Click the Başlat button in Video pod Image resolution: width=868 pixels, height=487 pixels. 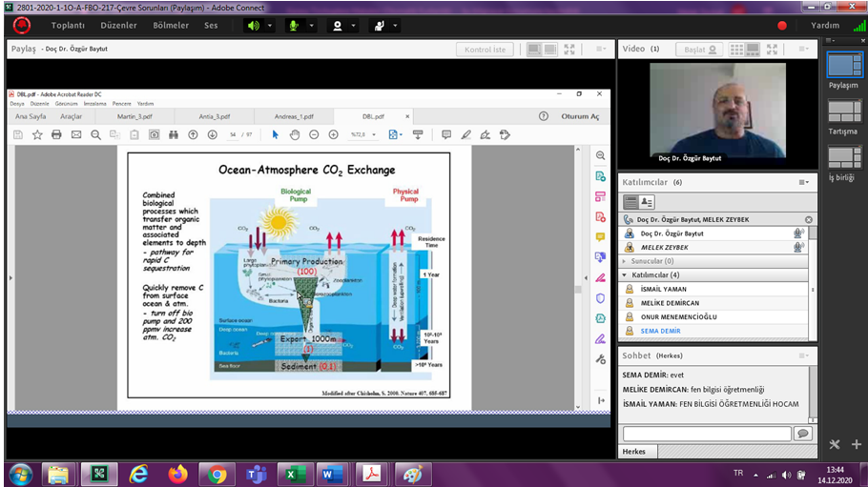pos(697,49)
